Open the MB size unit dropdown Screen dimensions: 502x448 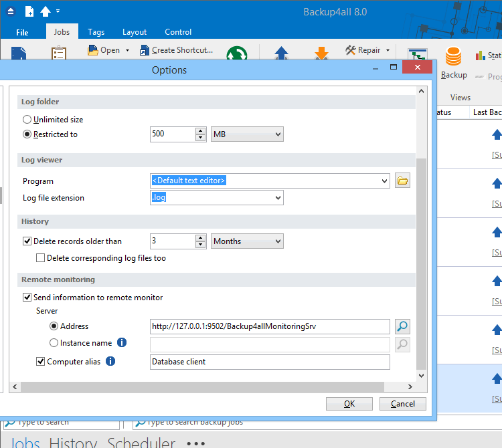tap(247, 134)
